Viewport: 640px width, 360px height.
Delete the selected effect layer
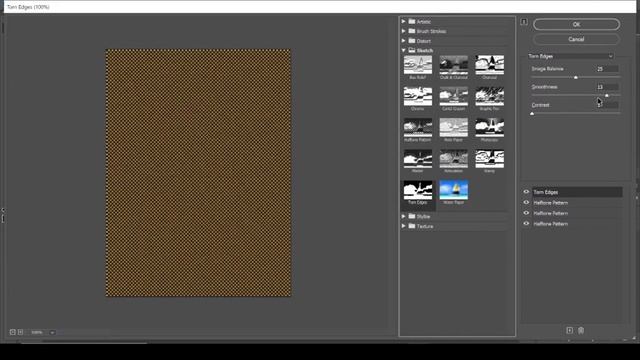coord(581,330)
